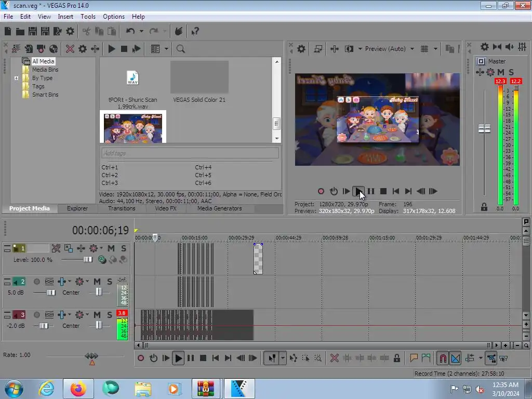Toggle split screen view icon in preview
Viewport: 532px width, 399px height.
coord(349,49)
